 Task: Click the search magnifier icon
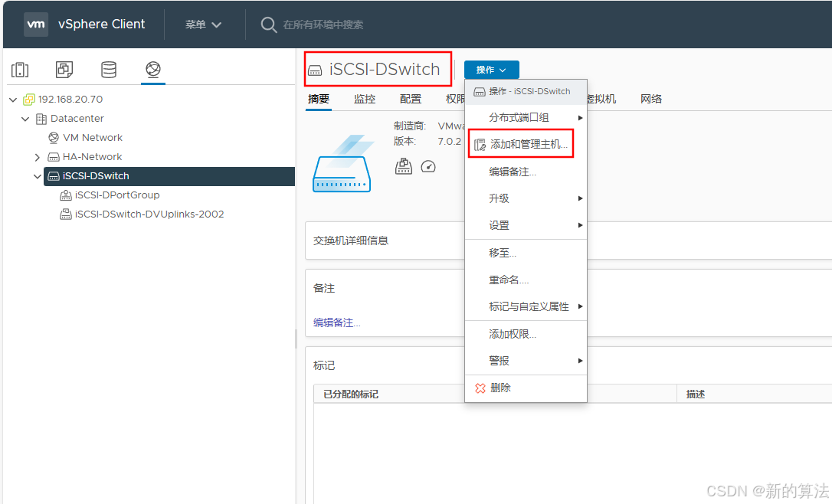[x=268, y=25]
